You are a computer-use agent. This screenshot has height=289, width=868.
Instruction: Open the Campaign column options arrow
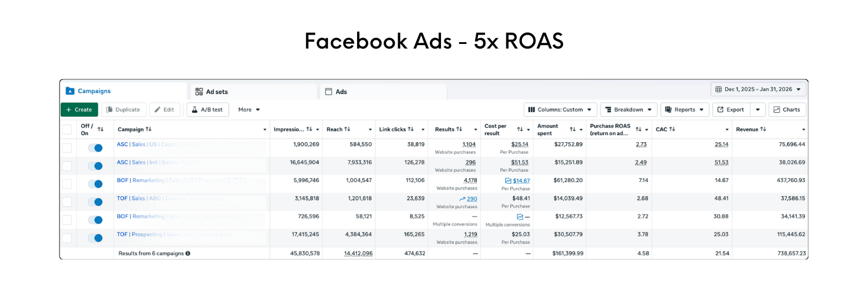click(265, 129)
